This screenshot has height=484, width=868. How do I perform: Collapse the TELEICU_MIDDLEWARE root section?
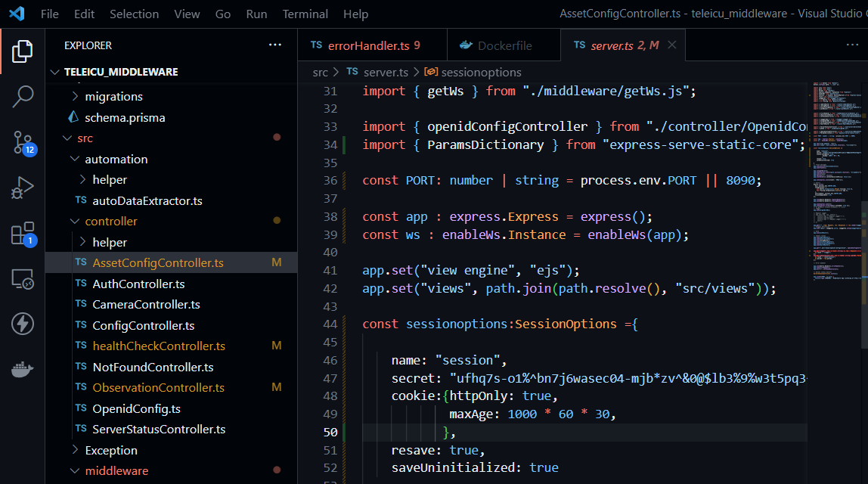121,72
